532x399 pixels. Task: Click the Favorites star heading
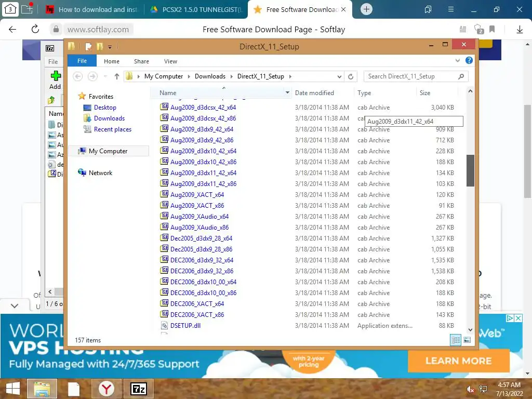pyautogui.click(x=101, y=96)
